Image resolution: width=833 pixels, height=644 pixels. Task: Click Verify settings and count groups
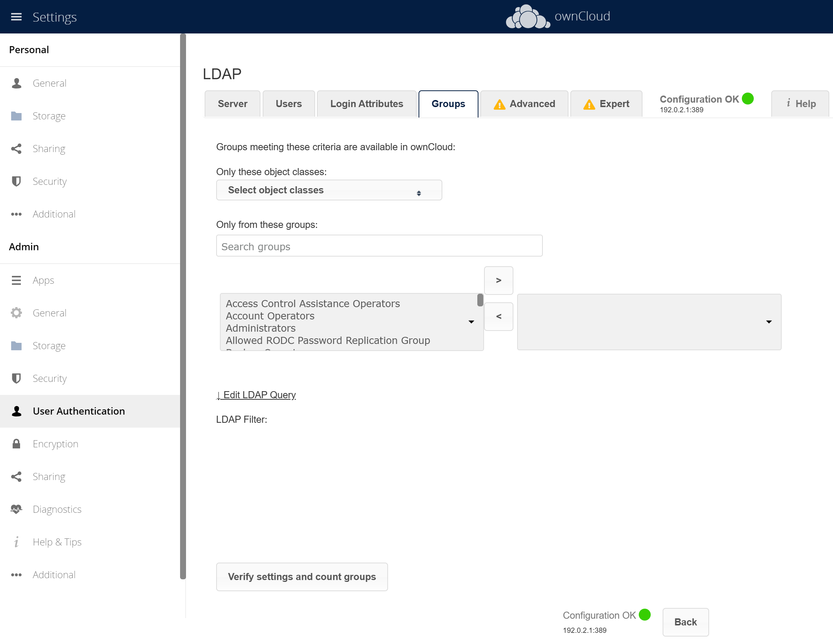pos(302,576)
